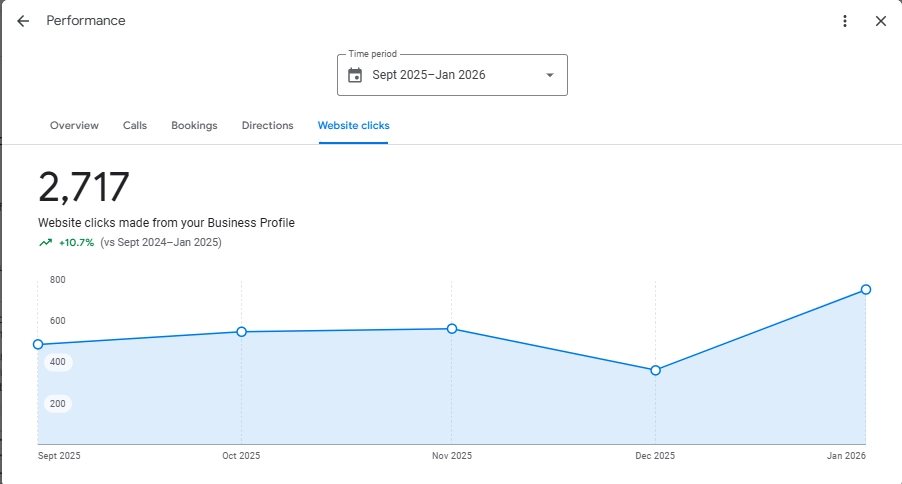
Task: Switch to the Overview tab
Action: (x=74, y=125)
